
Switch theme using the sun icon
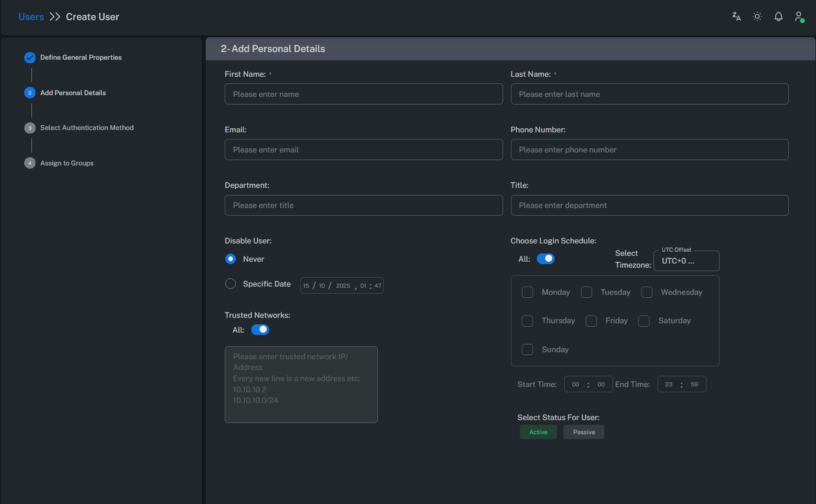[757, 17]
